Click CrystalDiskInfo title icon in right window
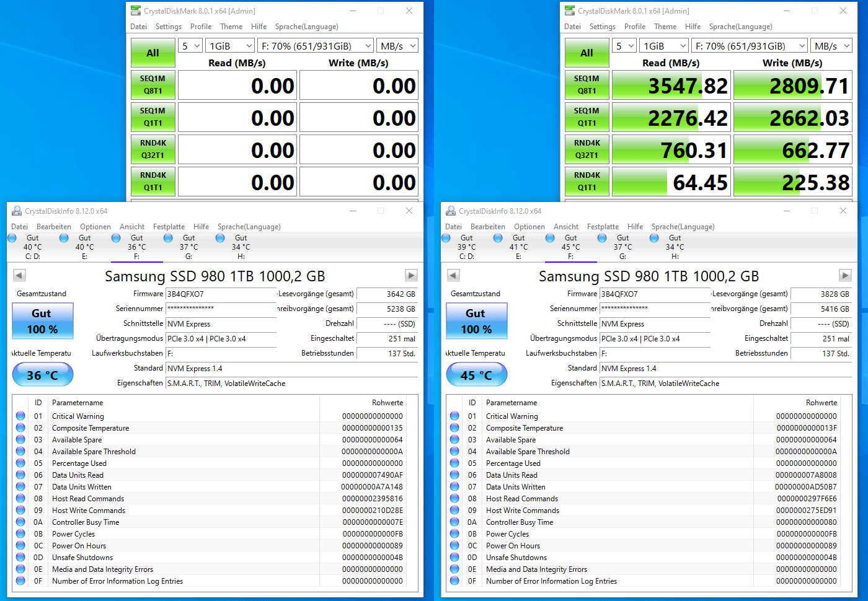 pos(451,211)
